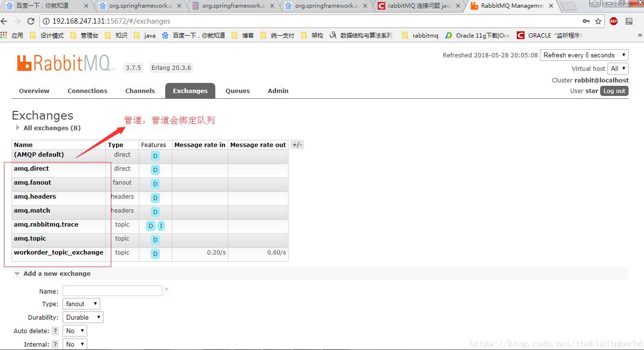Switch to the Channels tab
644x350 pixels.
click(x=140, y=91)
